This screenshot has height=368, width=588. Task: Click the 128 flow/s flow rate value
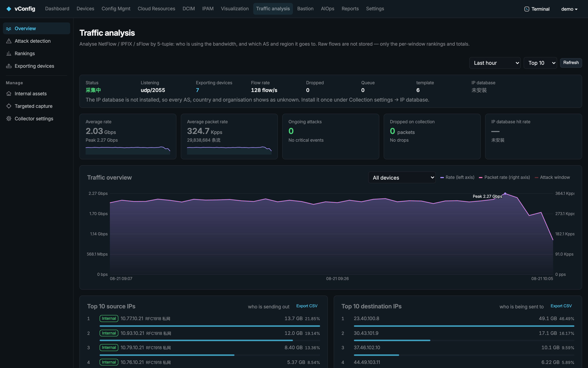tap(264, 90)
